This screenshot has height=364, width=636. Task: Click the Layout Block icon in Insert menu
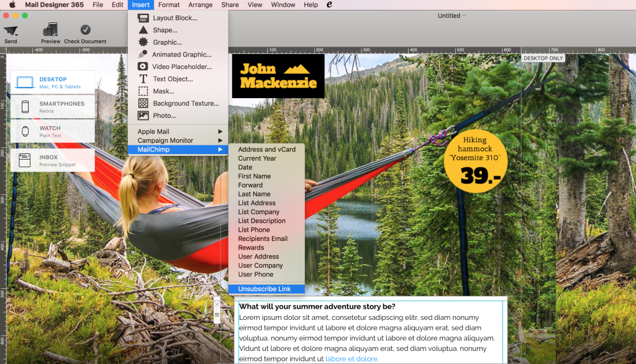[143, 18]
